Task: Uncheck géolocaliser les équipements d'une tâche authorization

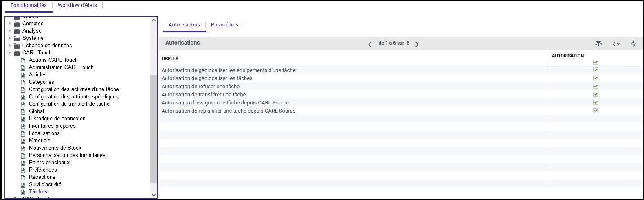Action: [x=596, y=70]
